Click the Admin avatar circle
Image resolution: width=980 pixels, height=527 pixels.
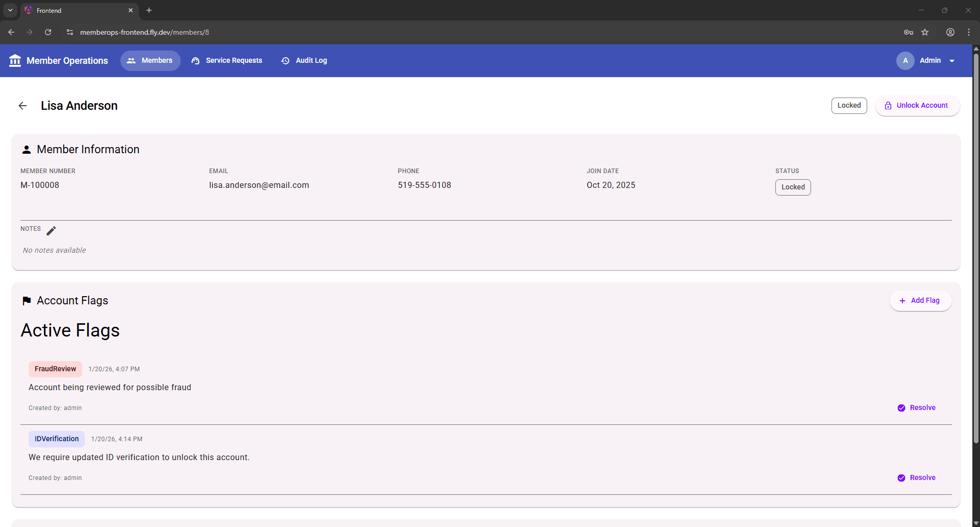click(x=905, y=60)
